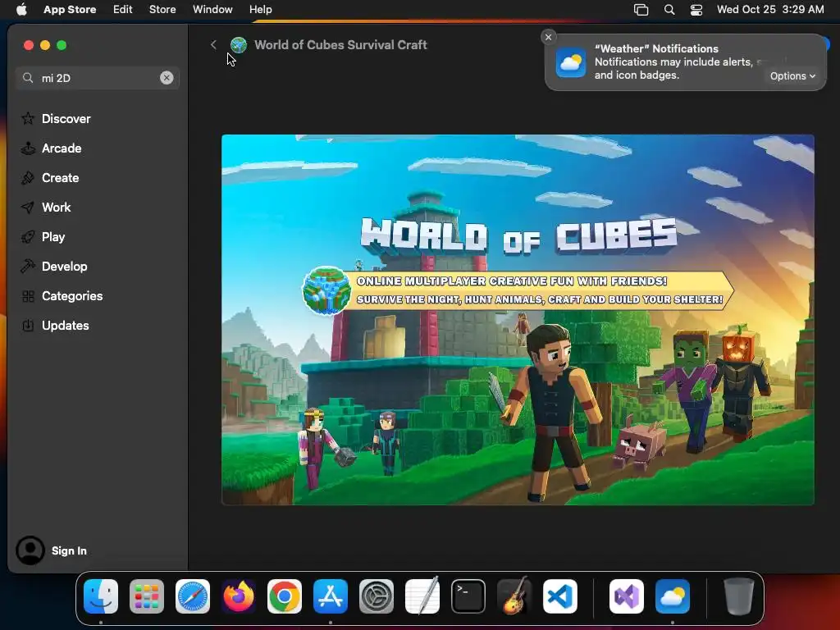Click the World of Cubes banner image

(x=518, y=319)
